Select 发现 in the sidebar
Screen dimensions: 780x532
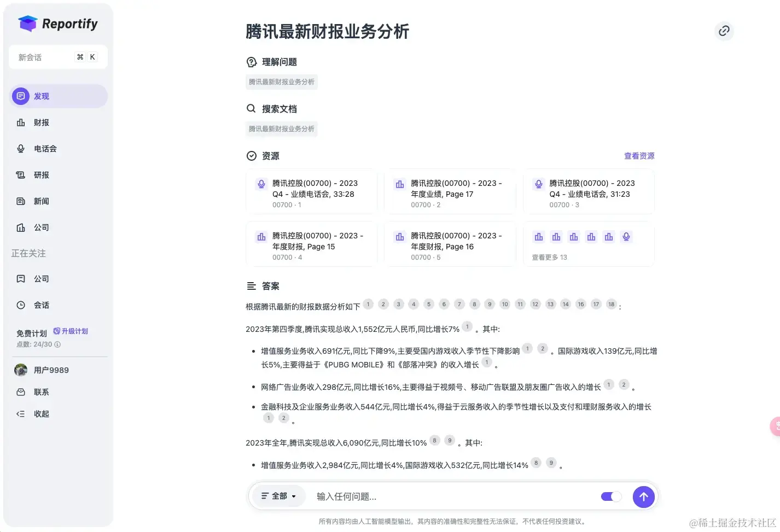click(x=59, y=96)
